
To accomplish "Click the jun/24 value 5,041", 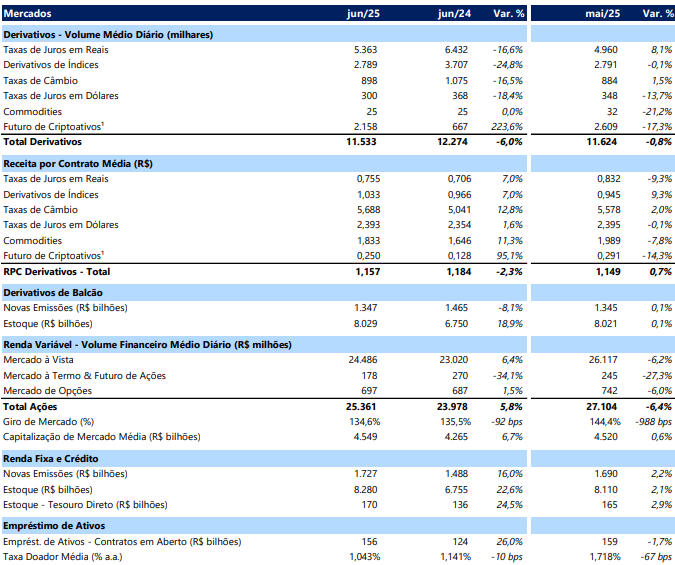I will [459, 210].
